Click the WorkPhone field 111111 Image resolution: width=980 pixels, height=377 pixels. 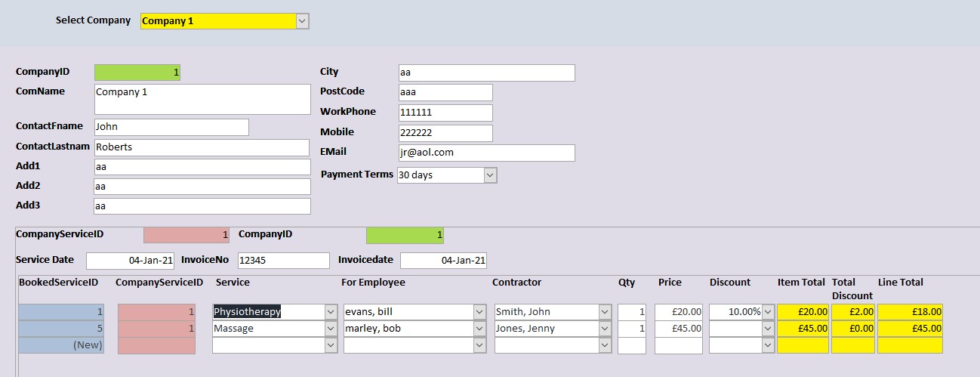point(445,113)
